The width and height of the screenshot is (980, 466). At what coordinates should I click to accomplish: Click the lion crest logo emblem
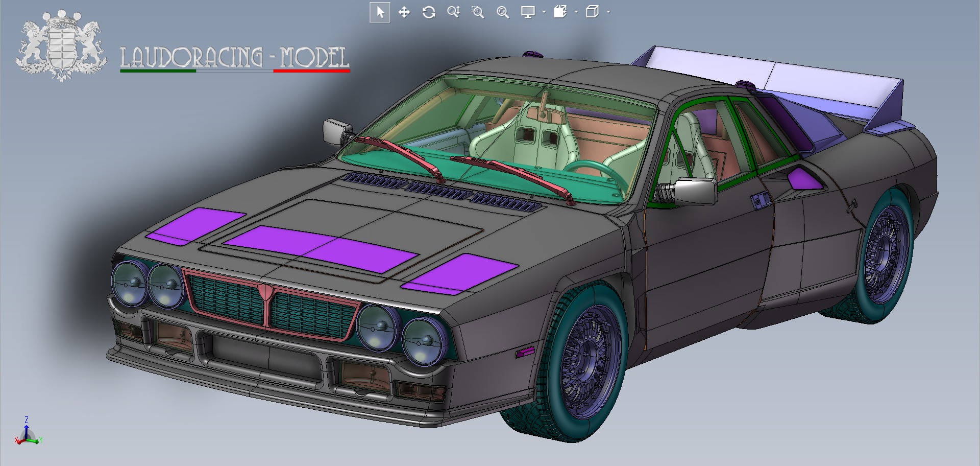(61, 45)
